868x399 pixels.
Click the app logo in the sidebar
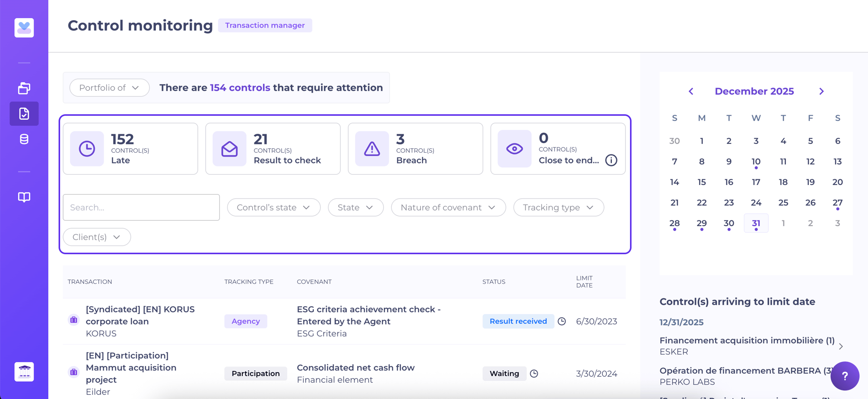pos(24,28)
